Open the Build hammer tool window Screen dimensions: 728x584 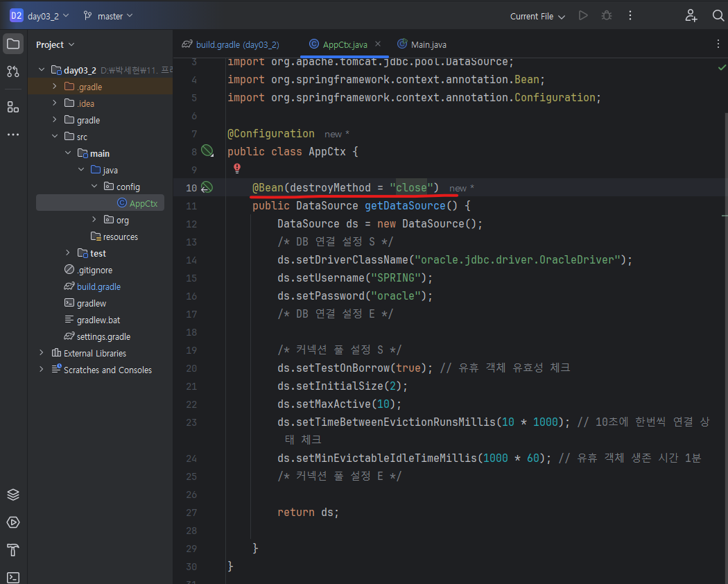(x=13, y=550)
